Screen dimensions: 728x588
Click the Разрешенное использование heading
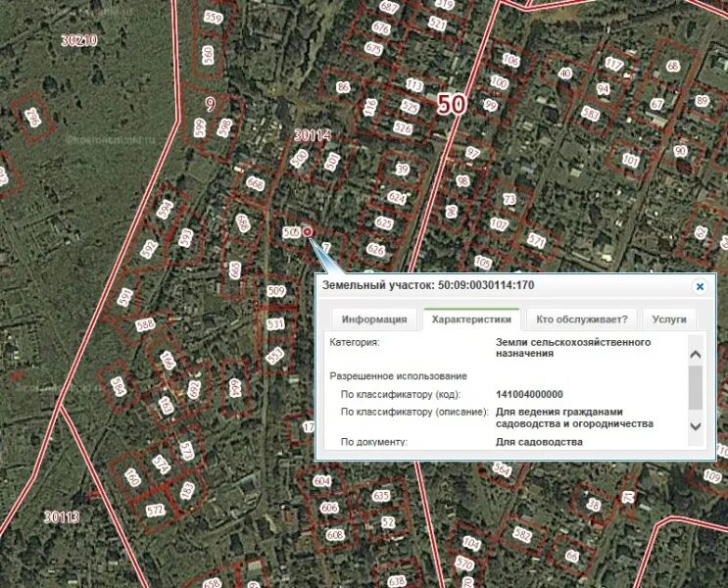(x=398, y=375)
